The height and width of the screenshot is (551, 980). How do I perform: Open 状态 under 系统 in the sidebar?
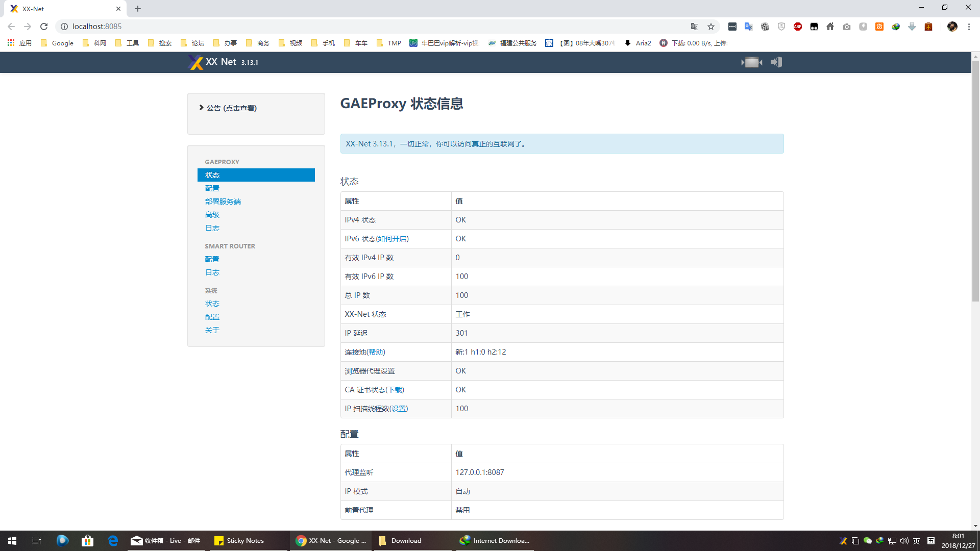pos(212,304)
